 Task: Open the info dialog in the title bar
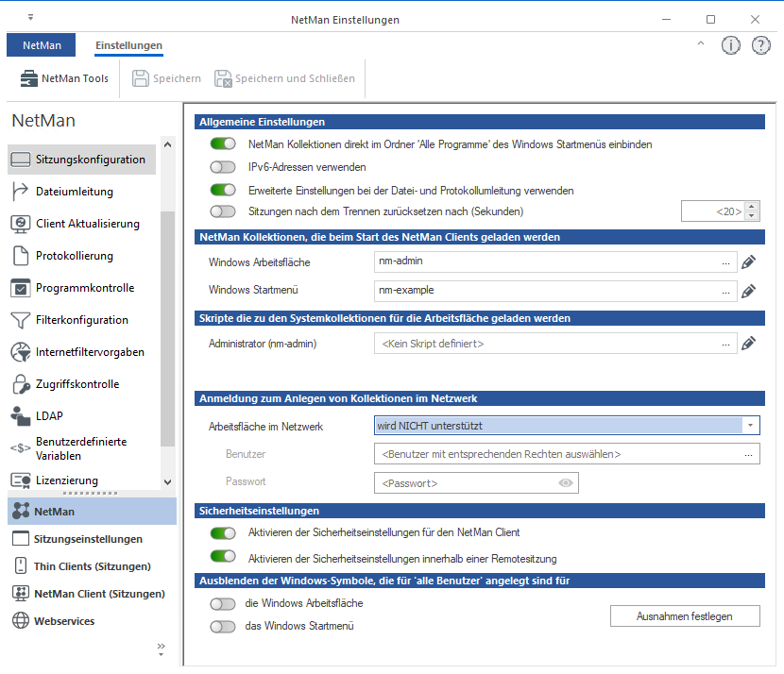pos(730,44)
